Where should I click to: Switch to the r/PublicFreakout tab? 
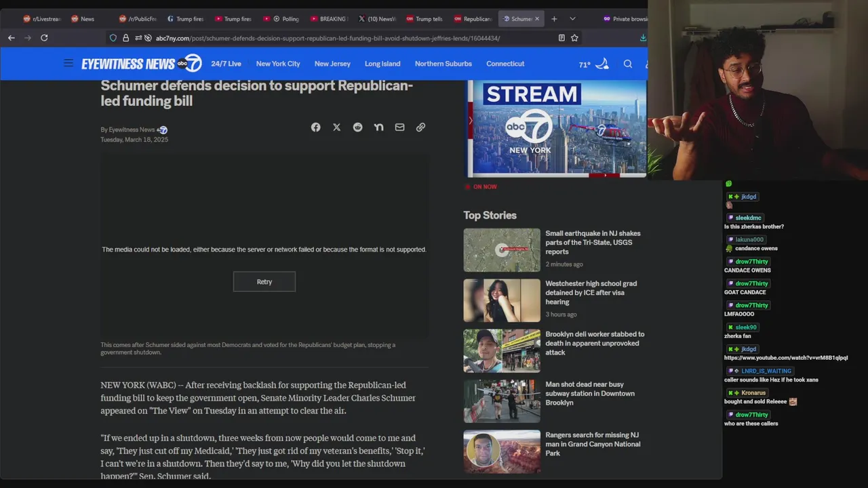point(138,19)
